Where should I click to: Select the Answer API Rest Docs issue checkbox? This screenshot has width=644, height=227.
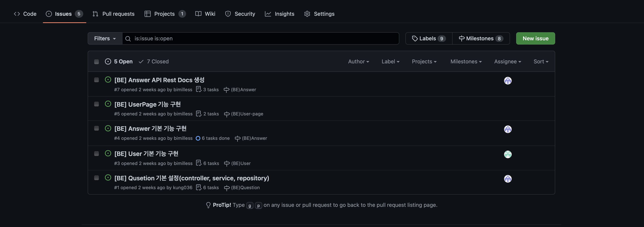tap(97, 80)
